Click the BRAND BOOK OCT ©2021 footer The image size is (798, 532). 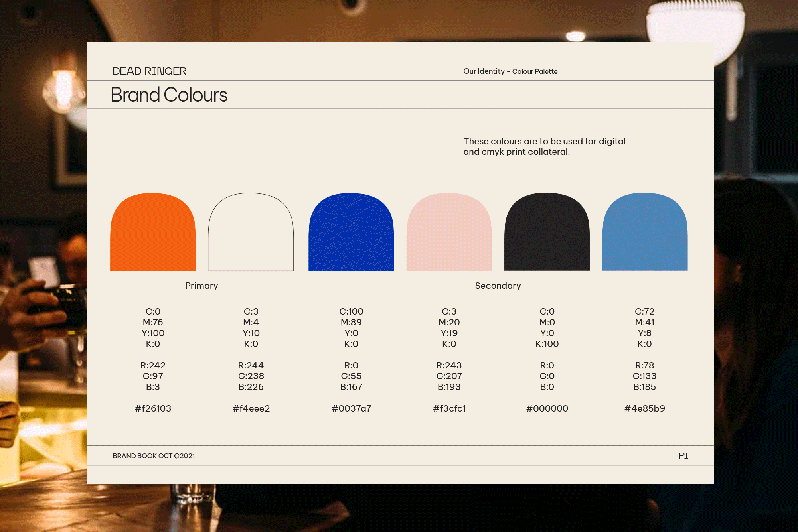pos(154,456)
